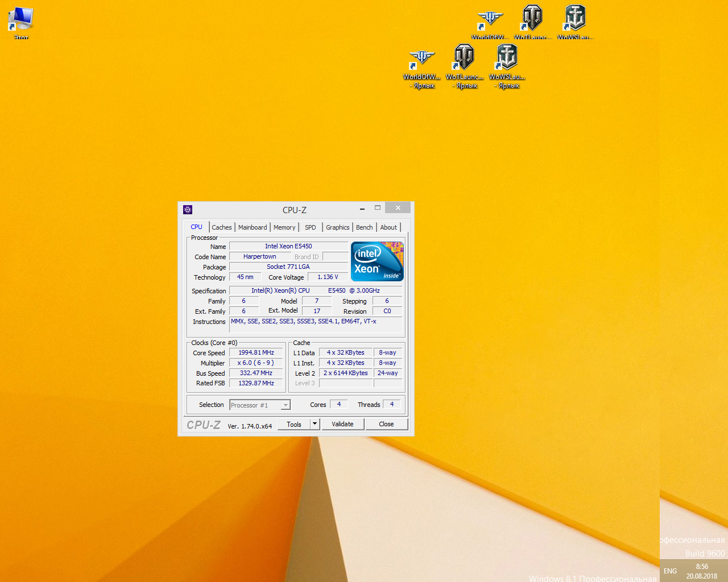The image size is (728, 582).
Task: Click the Ext. Family value field
Action: click(244, 311)
